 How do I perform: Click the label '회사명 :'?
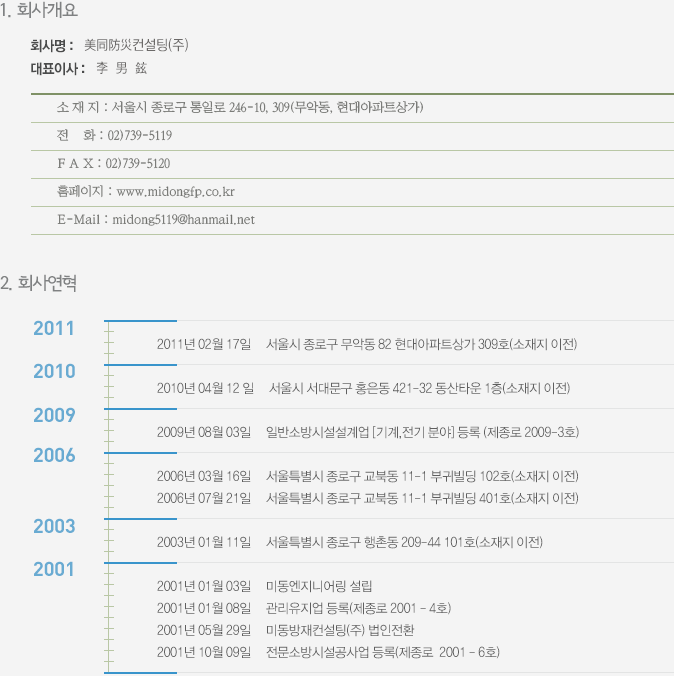click(x=52, y=45)
